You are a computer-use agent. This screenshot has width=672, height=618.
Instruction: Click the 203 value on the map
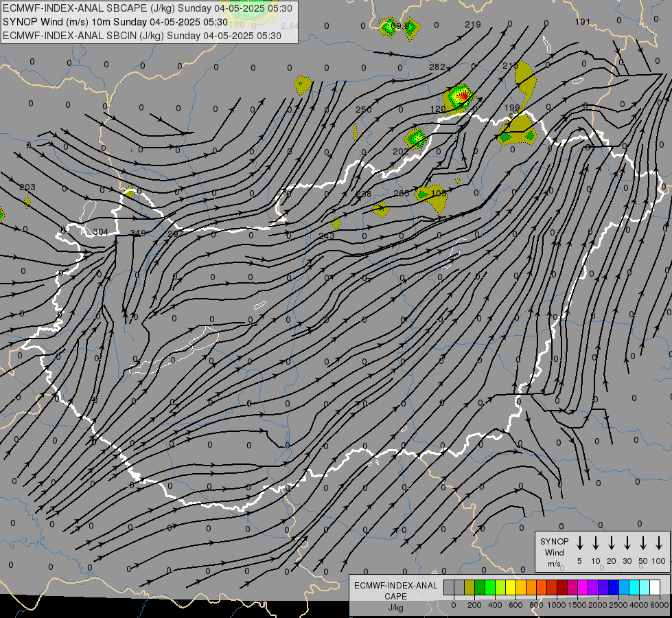click(x=27, y=187)
